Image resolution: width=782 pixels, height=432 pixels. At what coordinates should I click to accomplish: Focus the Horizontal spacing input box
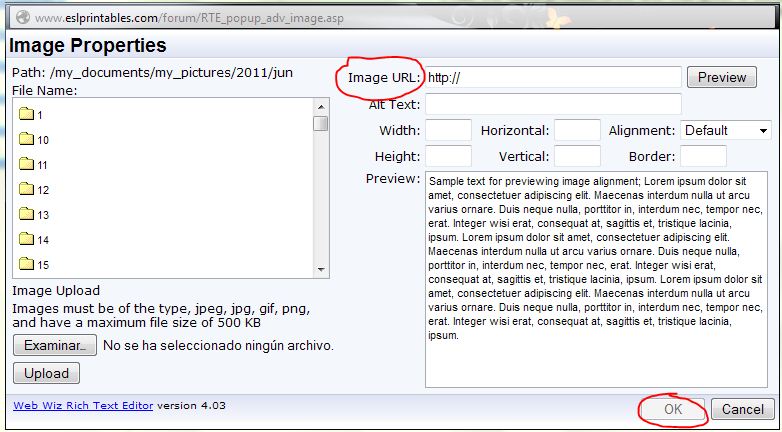click(577, 130)
